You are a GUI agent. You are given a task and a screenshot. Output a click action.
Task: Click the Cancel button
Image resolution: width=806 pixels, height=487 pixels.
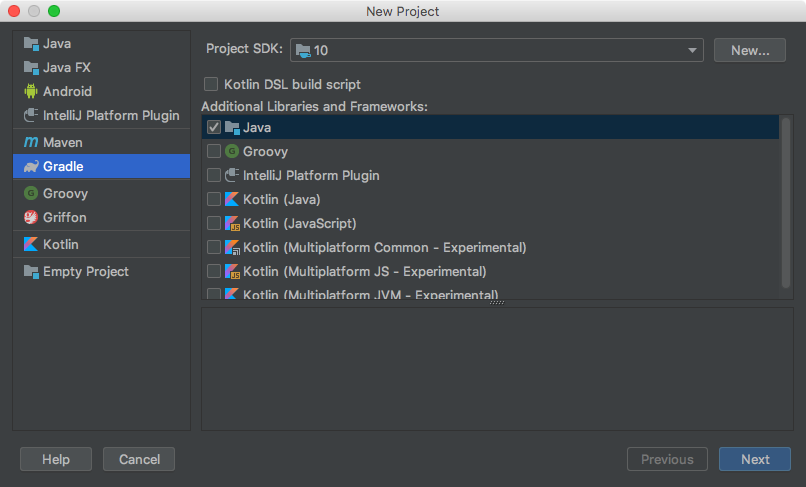pyautogui.click(x=139, y=459)
